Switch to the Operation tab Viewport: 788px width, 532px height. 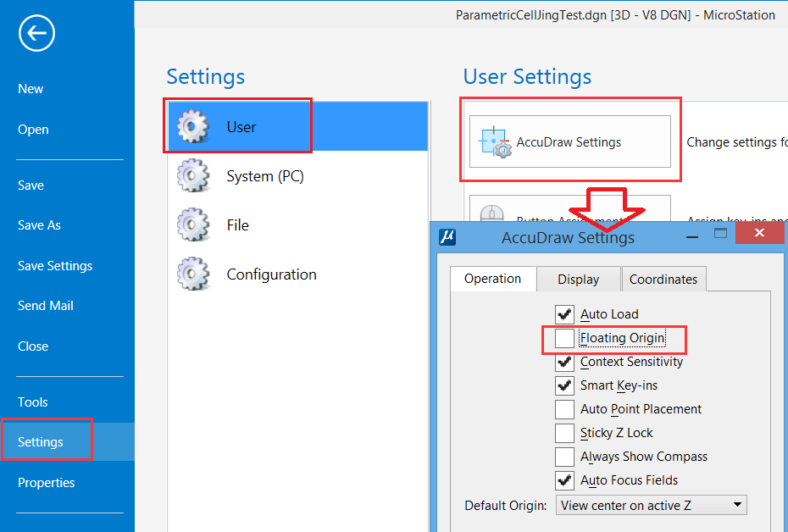(x=492, y=279)
